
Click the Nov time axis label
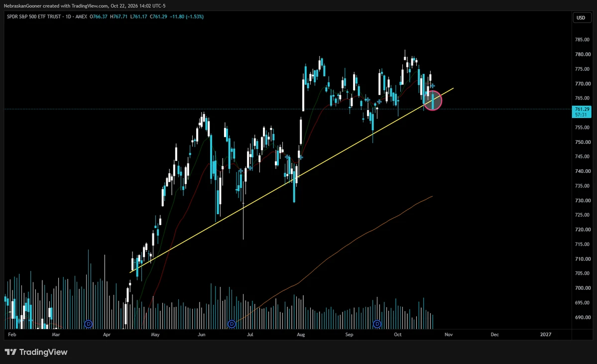449,335
